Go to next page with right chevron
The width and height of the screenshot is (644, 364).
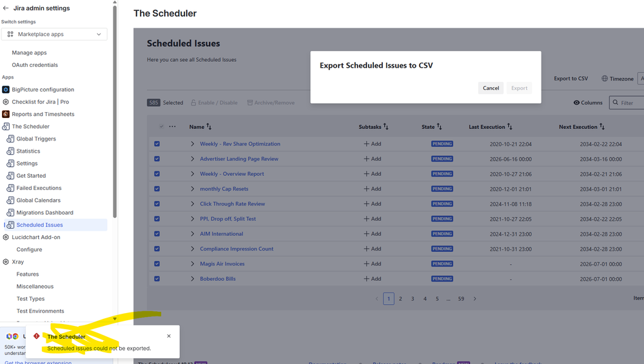pos(475,299)
